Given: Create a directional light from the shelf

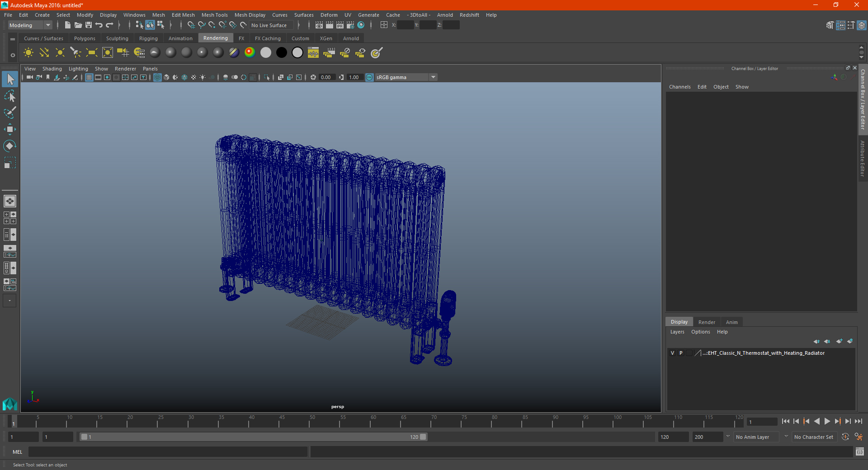Looking at the screenshot, I should click(x=44, y=53).
